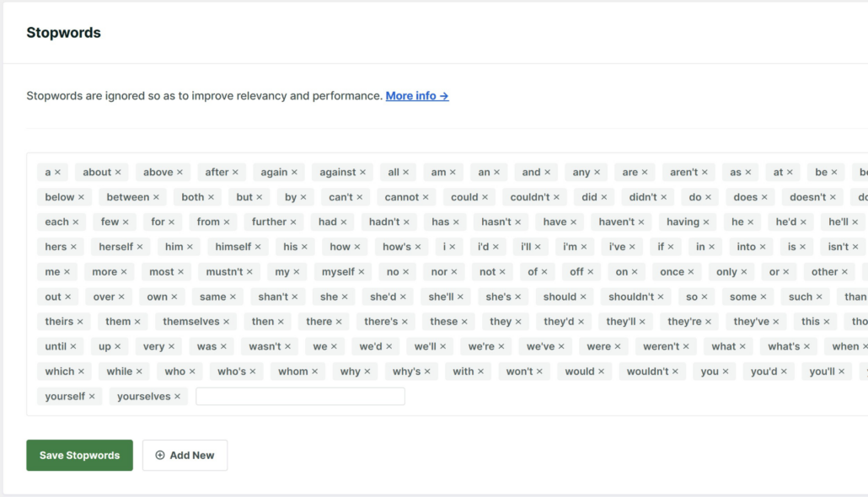This screenshot has height=497, width=868.
Task: Delete the 'same' stopword via ×
Action: pos(233,297)
